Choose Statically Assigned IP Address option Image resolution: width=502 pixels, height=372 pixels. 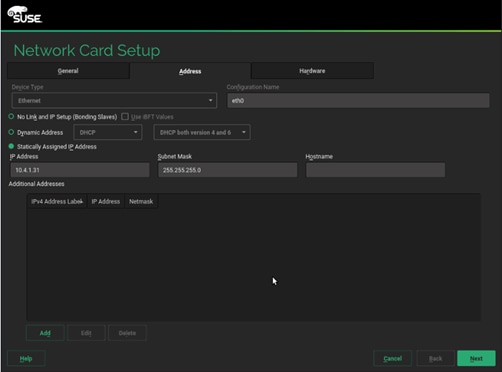(11, 146)
